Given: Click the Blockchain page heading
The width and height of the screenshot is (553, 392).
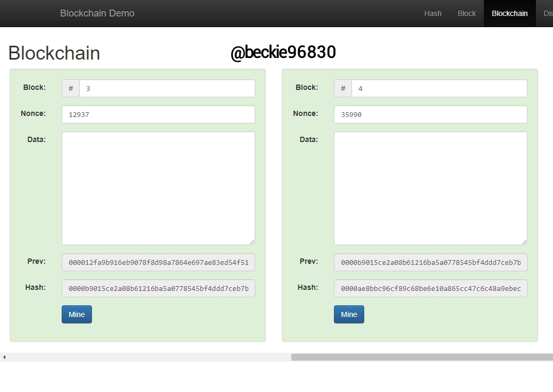Looking at the screenshot, I should 54,53.
